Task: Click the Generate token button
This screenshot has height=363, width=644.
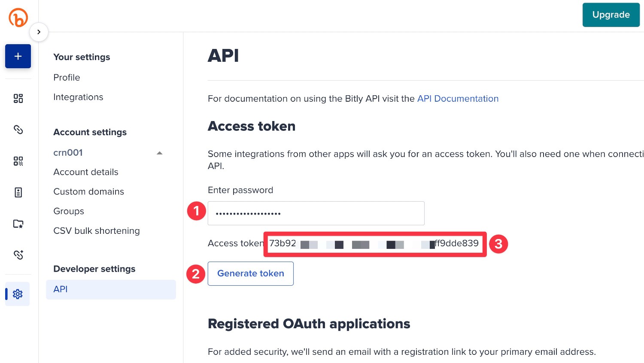Action: pyautogui.click(x=250, y=273)
